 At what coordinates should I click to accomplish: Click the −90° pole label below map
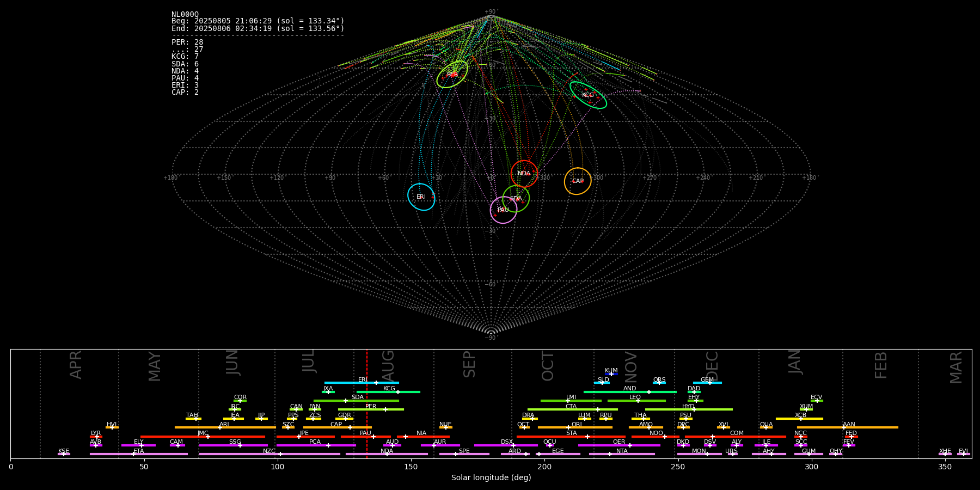[x=491, y=338]
